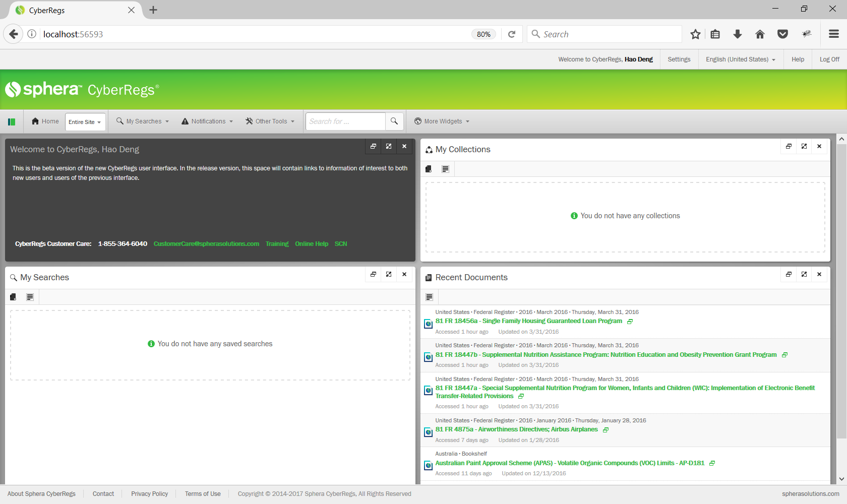The image size is (847, 504).
Task: Click the page scrollbar down arrow
Action: [x=841, y=479]
